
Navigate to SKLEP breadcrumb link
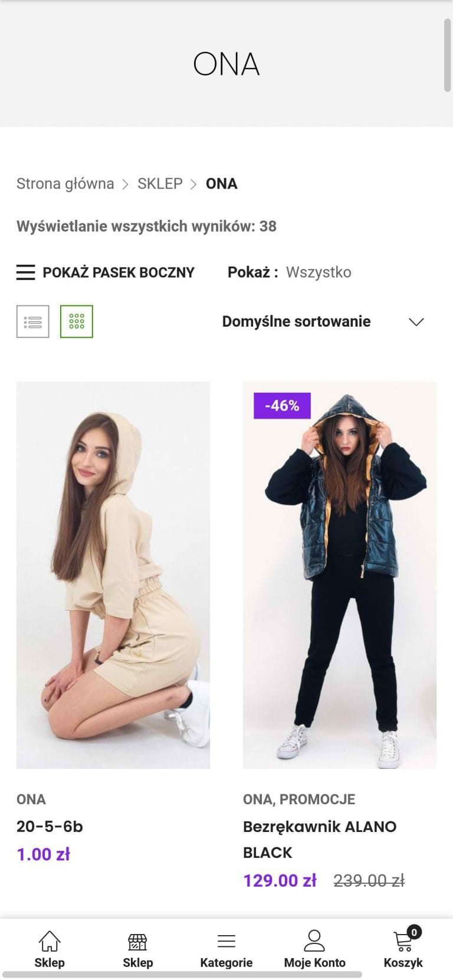[x=160, y=184]
